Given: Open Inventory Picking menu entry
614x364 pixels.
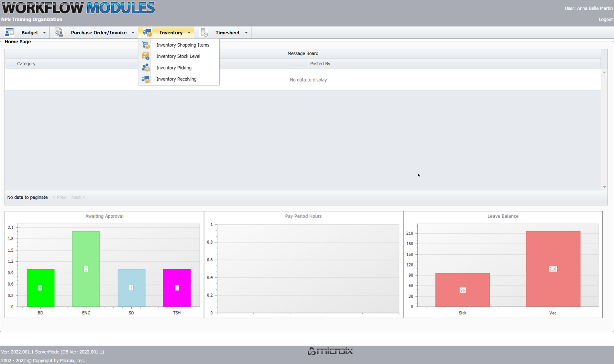Looking at the screenshot, I should click(174, 68).
